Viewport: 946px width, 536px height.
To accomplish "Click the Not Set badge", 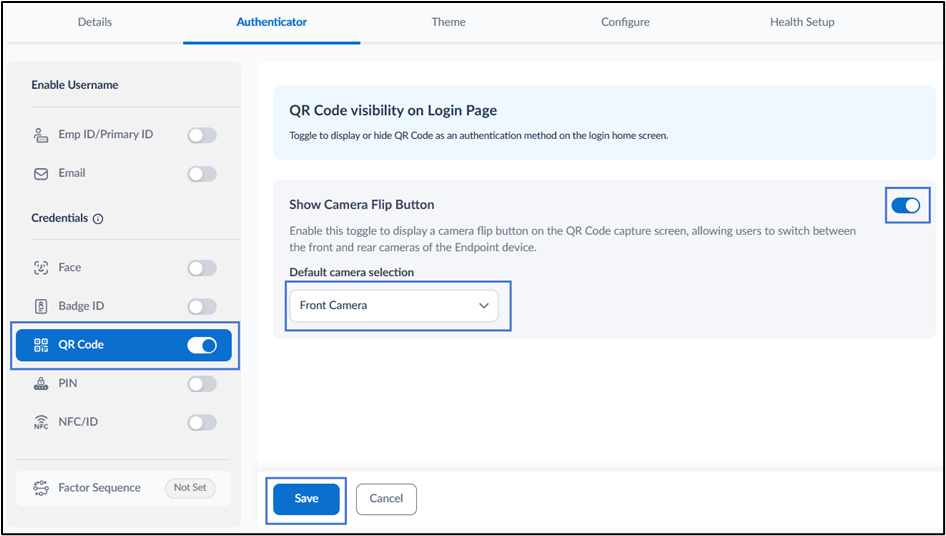I will click(190, 488).
